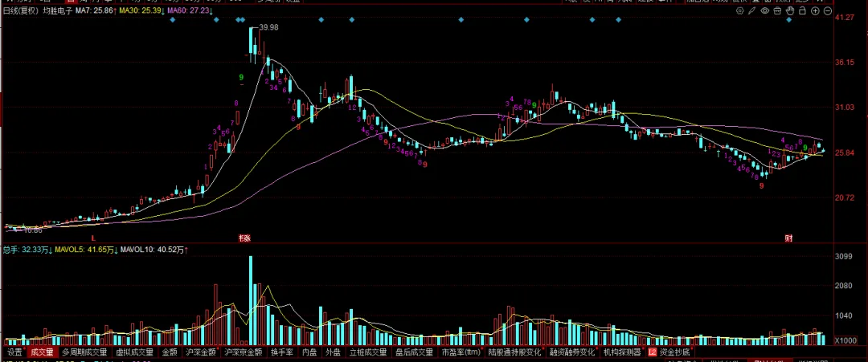Viewport: 868px width, 362px height.
Task: Open the 融资融券变化 tab
Action: [x=572, y=352]
